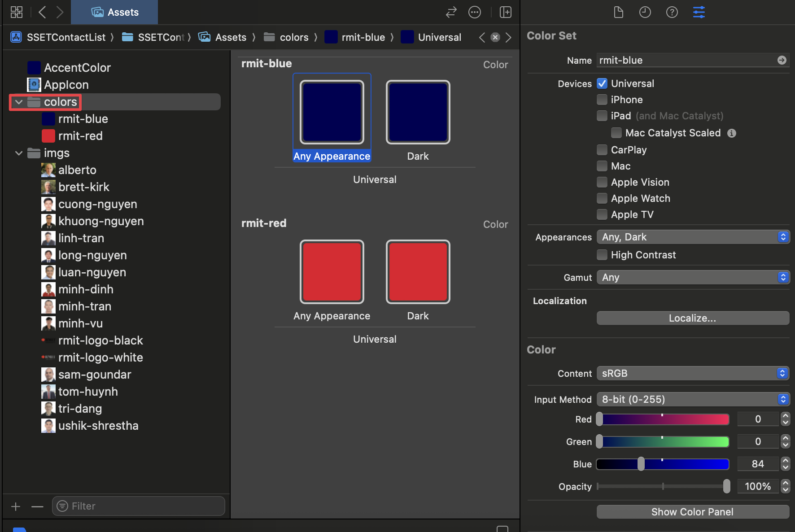Open the Quick Help inspector
Viewport: 795px width, 532px height.
(x=672, y=12)
